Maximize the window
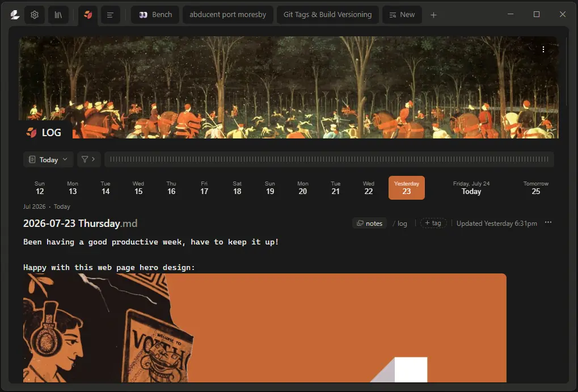578x392 pixels. (537, 14)
